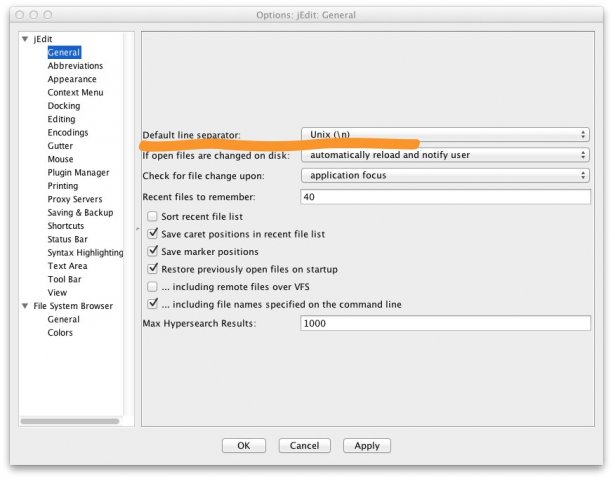Select General under File System Browser
The image size is (613, 479).
[x=63, y=319]
